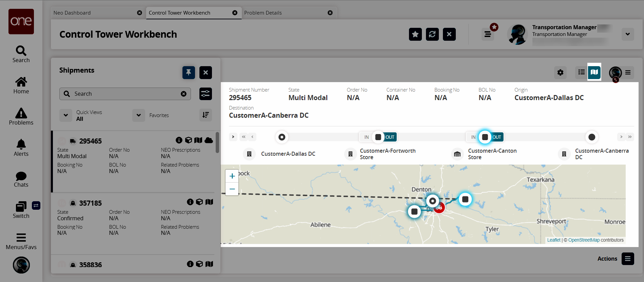
Task: Toggle OUT at CustomerA-Fortworth Store stop
Action: point(390,137)
